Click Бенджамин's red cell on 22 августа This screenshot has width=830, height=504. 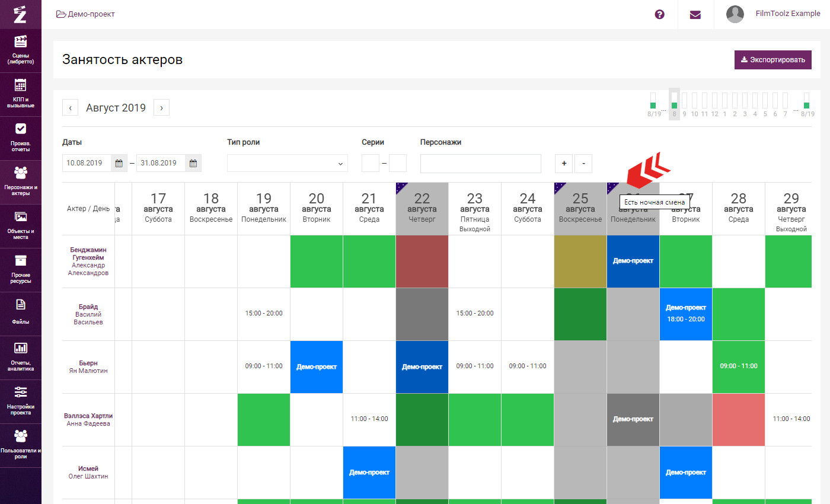[x=422, y=261]
